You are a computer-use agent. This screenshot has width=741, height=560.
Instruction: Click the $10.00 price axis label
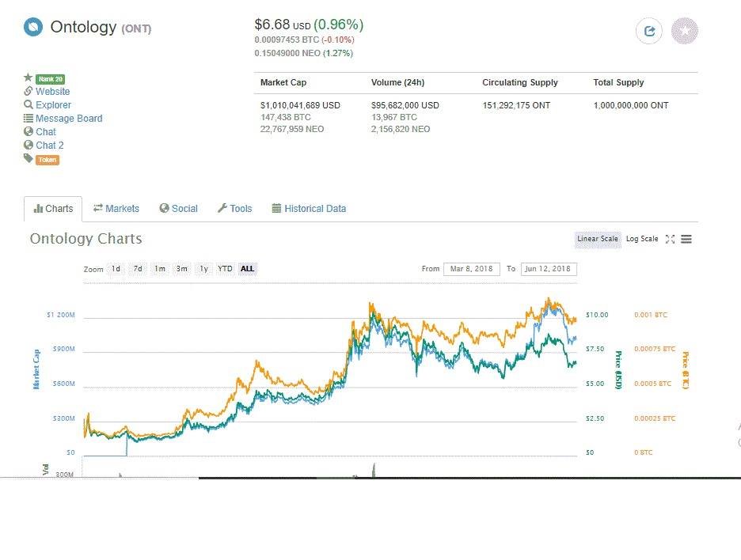pyautogui.click(x=597, y=315)
